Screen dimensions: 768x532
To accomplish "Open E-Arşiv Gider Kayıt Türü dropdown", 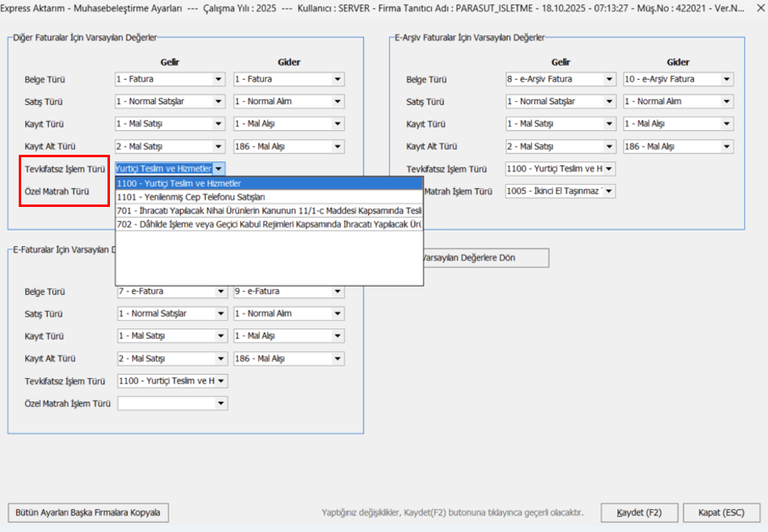I will point(678,124).
